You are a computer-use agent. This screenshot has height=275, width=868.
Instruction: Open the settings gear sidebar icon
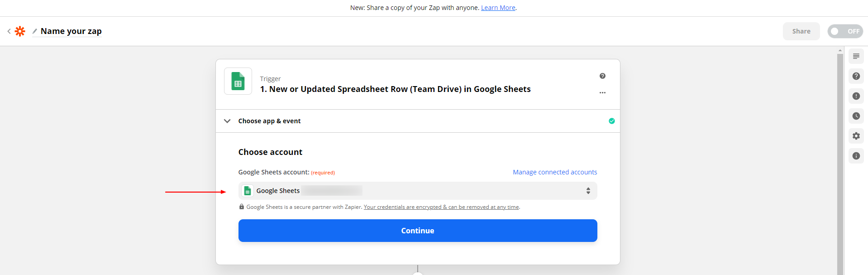point(856,136)
